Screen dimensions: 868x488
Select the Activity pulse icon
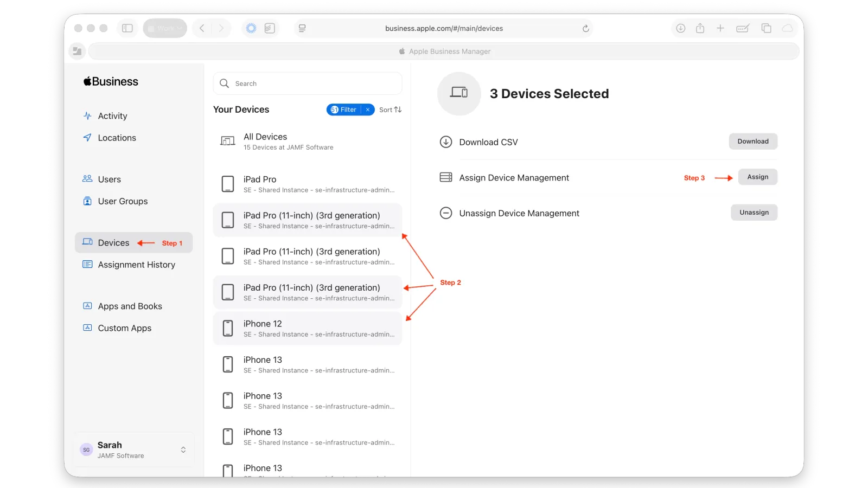pos(87,115)
